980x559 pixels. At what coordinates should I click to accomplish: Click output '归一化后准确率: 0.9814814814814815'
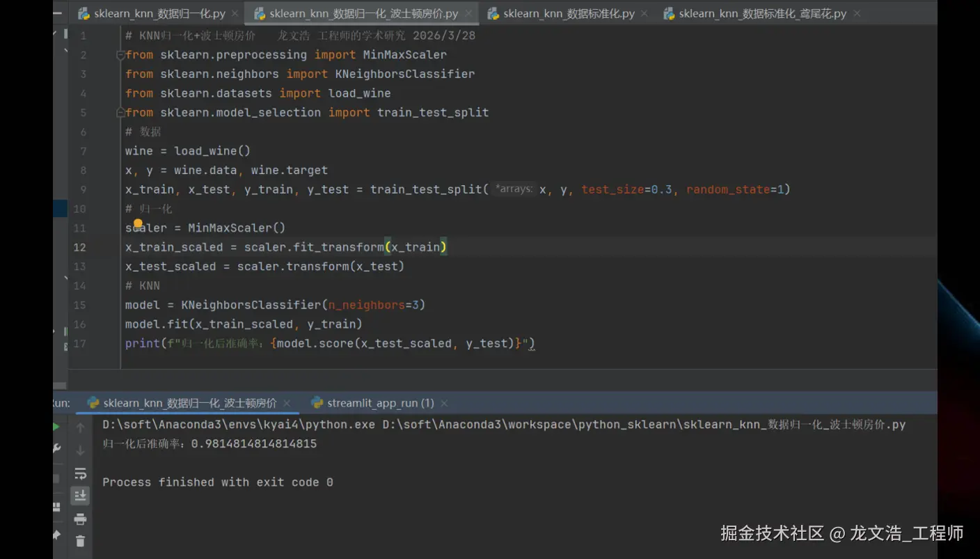(x=210, y=443)
